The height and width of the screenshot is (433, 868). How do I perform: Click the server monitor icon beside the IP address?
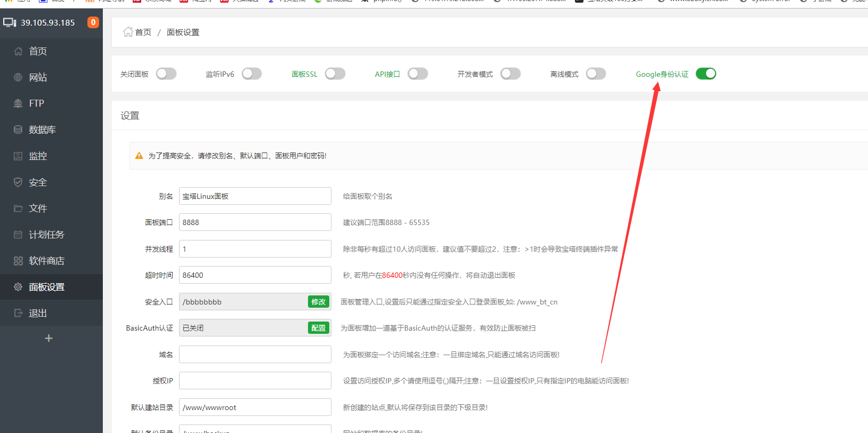click(10, 22)
